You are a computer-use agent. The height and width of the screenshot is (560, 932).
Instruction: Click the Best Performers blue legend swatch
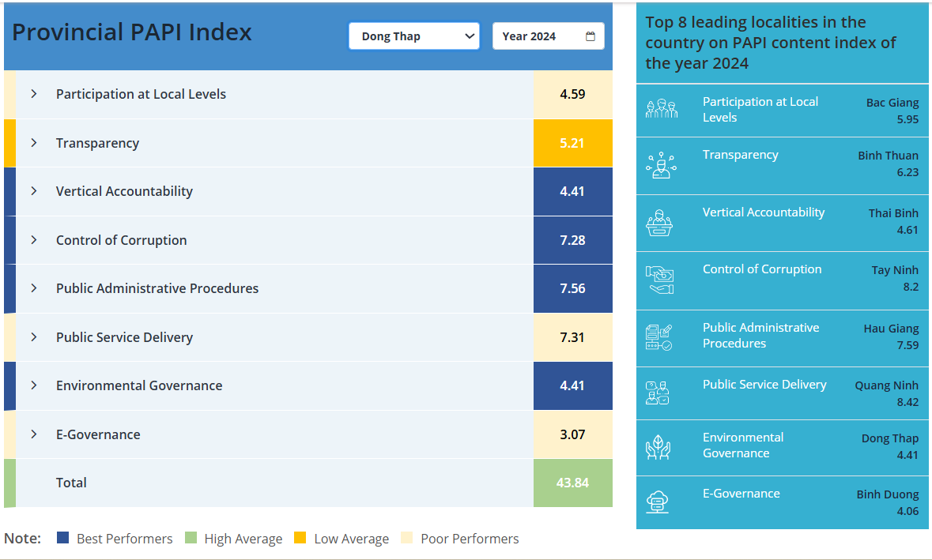tap(63, 538)
